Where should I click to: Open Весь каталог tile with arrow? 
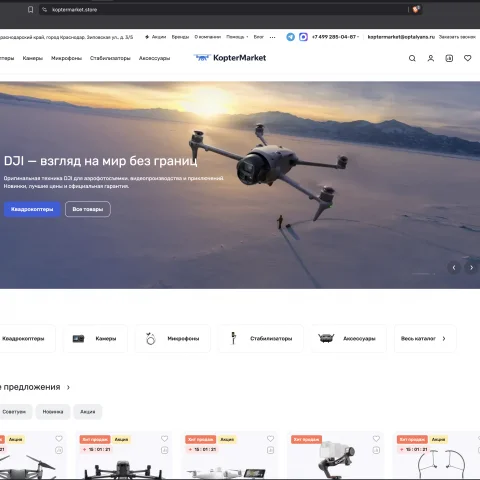pyautogui.click(x=425, y=339)
